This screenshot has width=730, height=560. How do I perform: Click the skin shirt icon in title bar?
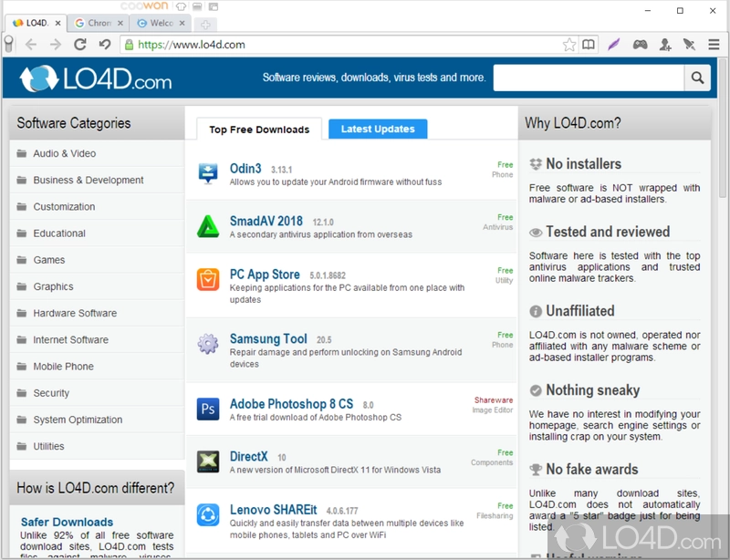pyautogui.click(x=181, y=6)
